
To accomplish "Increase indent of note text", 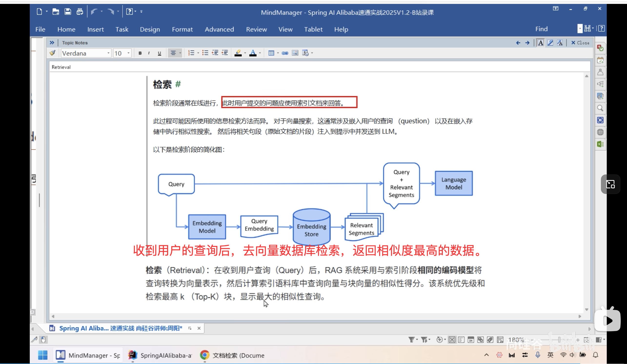I will coord(225,53).
